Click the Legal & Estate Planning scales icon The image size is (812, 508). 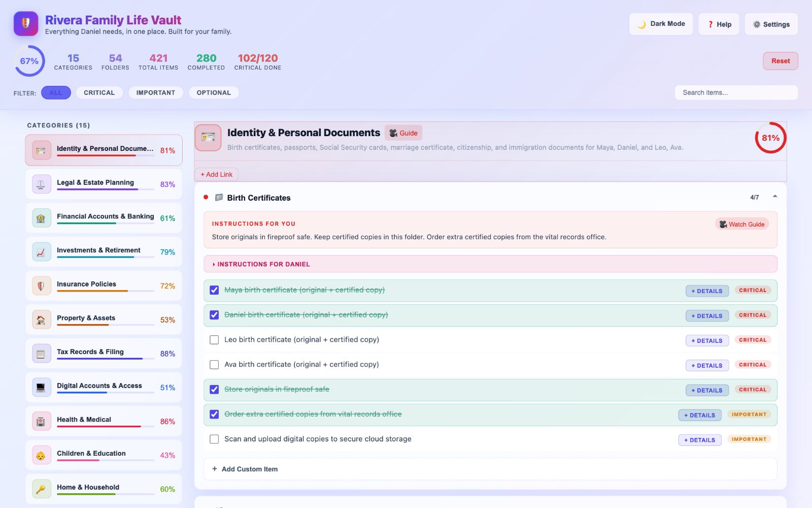coord(41,184)
